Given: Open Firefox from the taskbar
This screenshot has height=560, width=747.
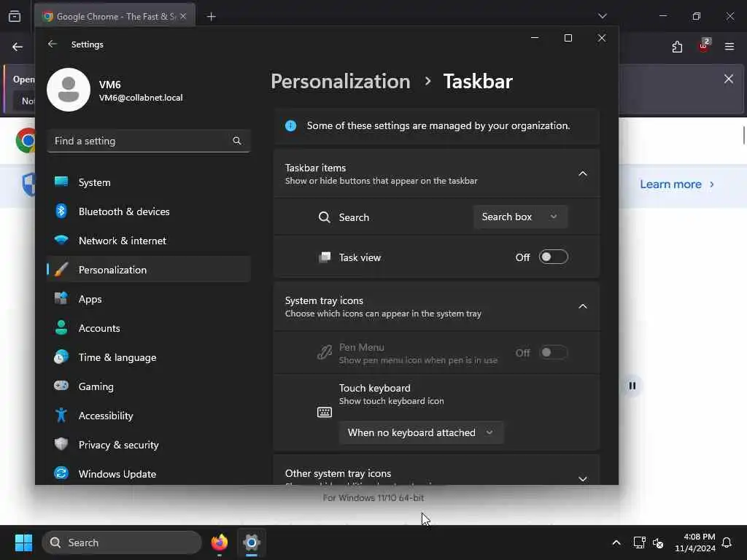Looking at the screenshot, I should tap(219, 542).
